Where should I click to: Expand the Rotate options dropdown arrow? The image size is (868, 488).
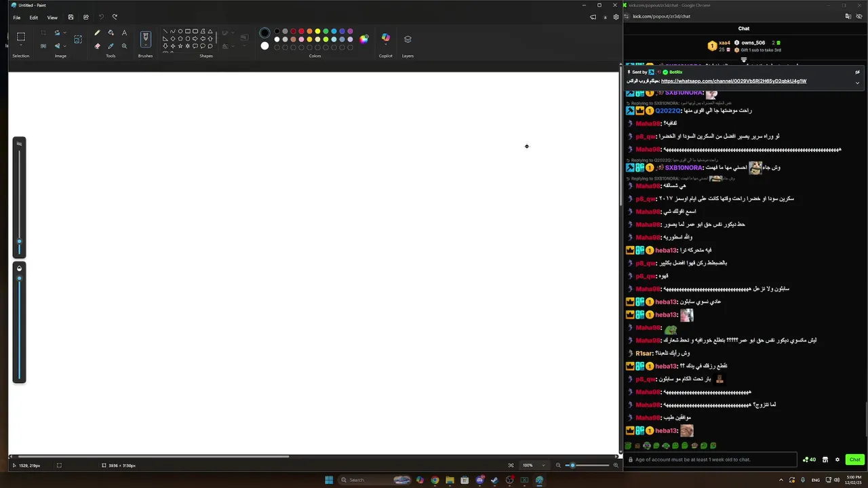pyautogui.click(x=64, y=33)
